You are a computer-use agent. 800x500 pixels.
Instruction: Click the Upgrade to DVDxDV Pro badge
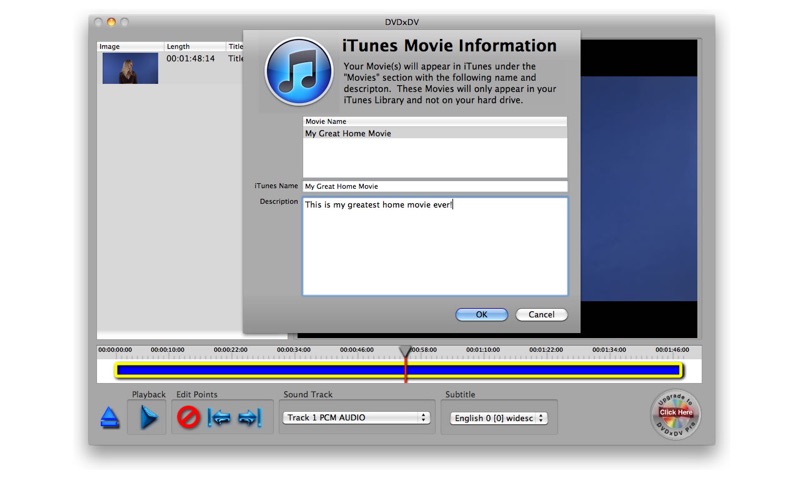tap(675, 415)
